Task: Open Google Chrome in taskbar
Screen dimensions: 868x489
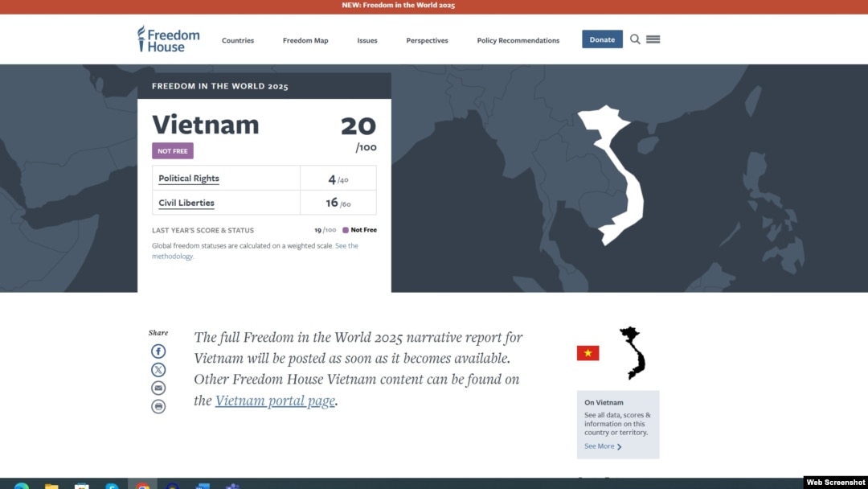Action: 142,485
